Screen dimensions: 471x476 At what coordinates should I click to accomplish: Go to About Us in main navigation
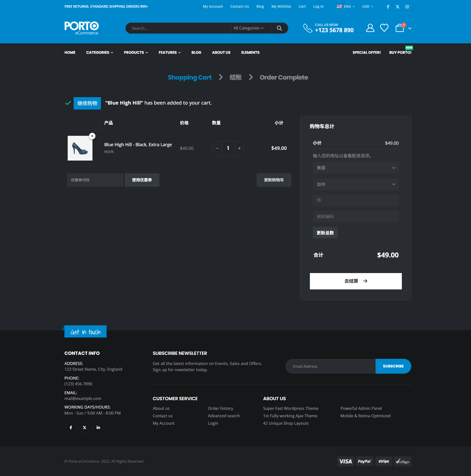tap(221, 53)
